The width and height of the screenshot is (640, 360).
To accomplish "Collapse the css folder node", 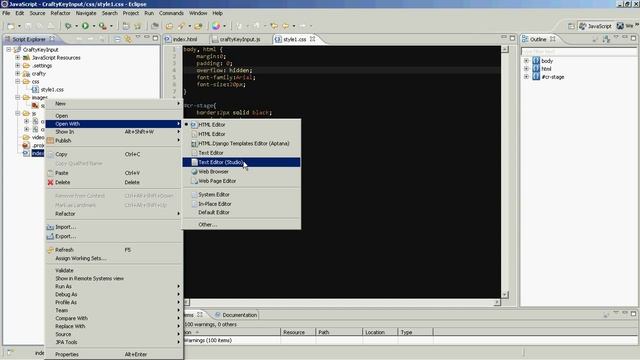I will [x=18, y=81].
